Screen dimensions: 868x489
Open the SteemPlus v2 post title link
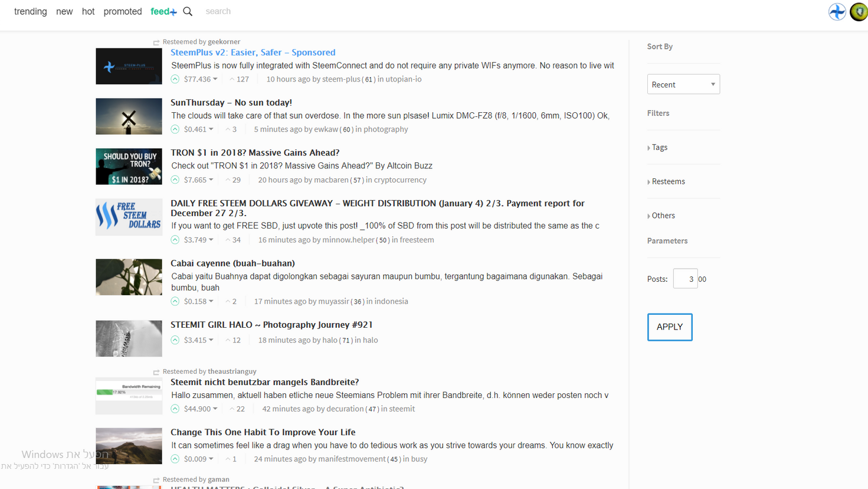(253, 53)
